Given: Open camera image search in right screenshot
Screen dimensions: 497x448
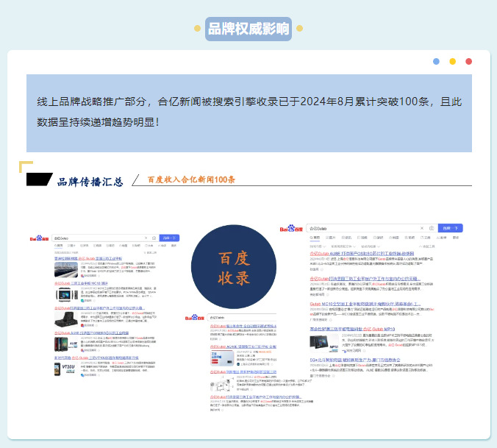Looking at the screenshot, I should tap(432, 228).
